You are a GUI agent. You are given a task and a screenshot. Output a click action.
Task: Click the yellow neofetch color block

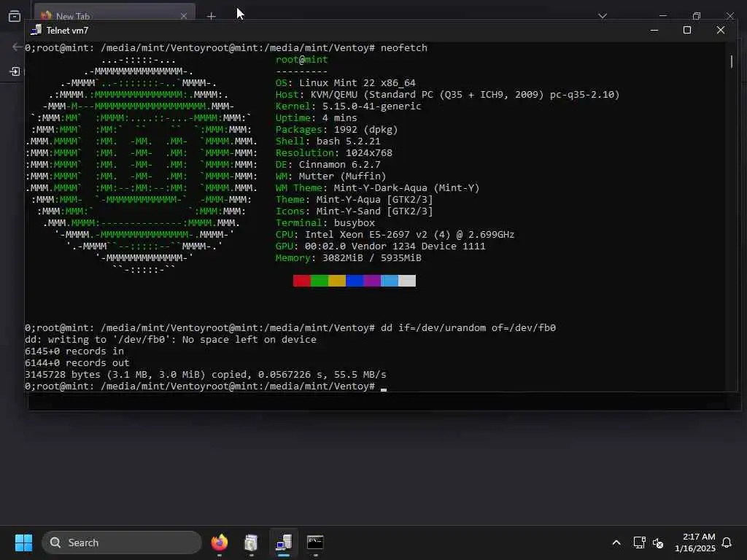[337, 281]
